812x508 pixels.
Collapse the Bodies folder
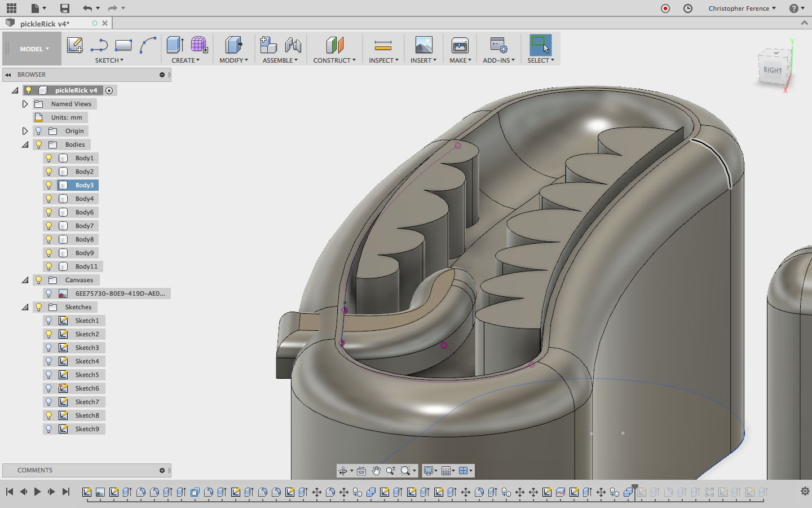click(x=25, y=144)
